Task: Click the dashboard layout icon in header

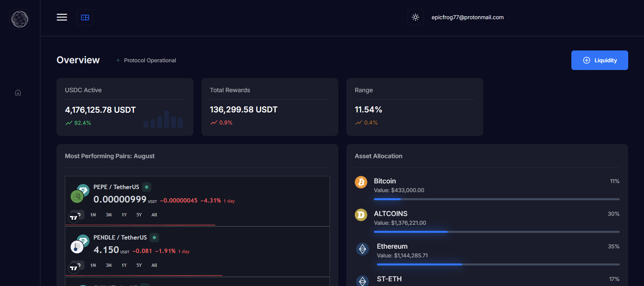Action: pyautogui.click(x=85, y=17)
